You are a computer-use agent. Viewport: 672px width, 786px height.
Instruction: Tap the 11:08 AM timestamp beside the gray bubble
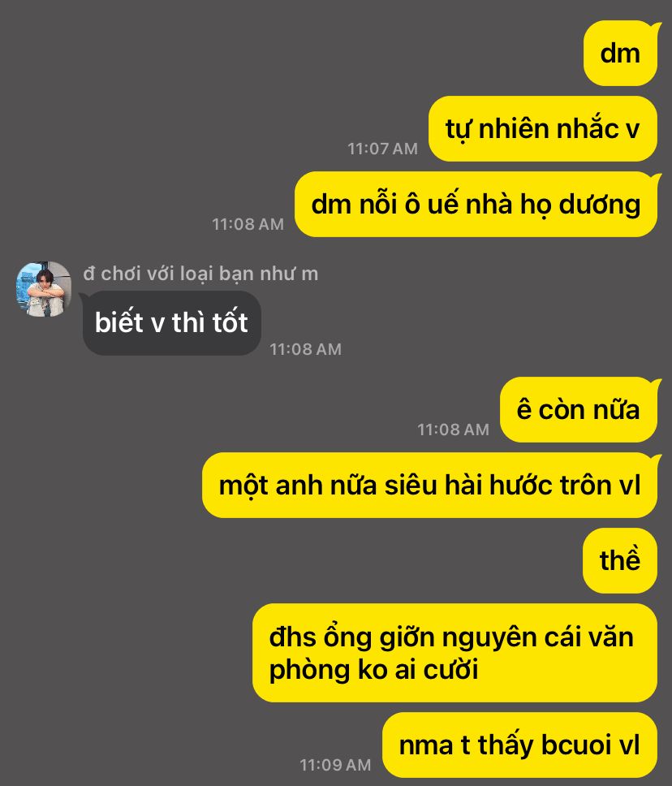(306, 349)
